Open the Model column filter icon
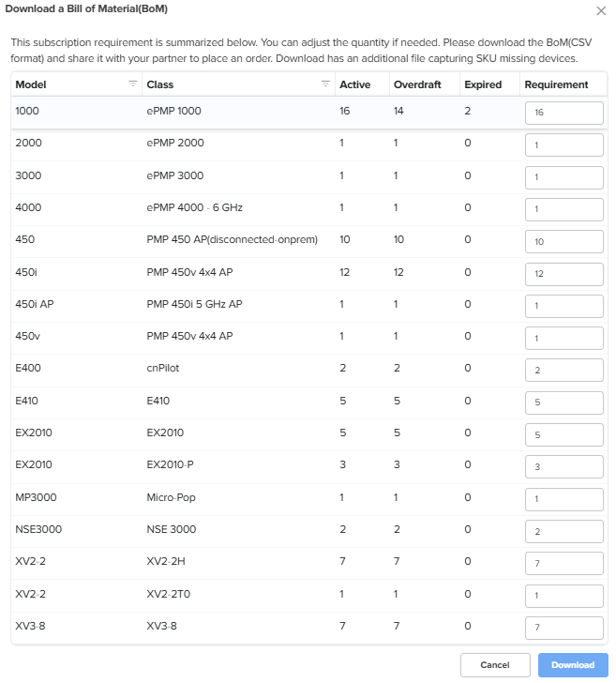Image resolution: width=616 pixels, height=683 pixels. 131,84
